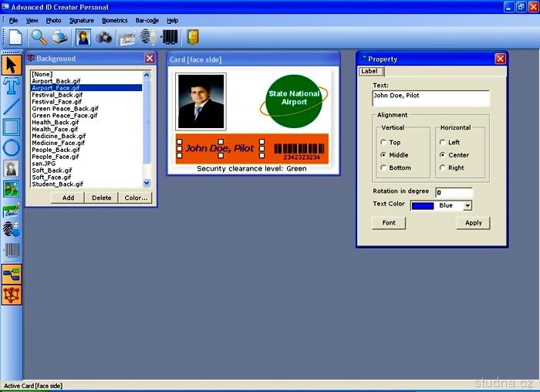Open the Biometrics menu

(115, 20)
